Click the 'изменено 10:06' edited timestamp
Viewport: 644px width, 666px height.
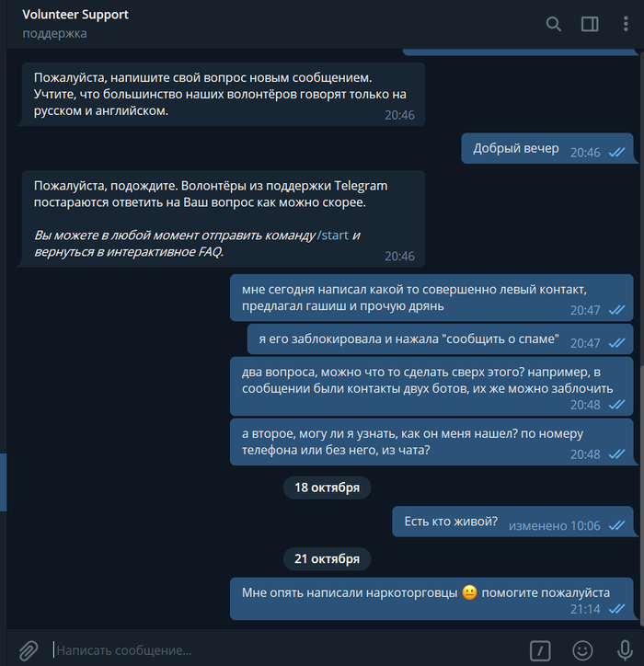pyautogui.click(x=555, y=526)
